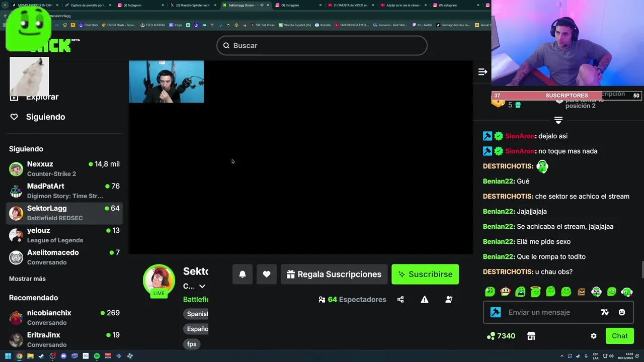
Task: Follow channel with the heart icon button
Action: click(x=267, y=274)
